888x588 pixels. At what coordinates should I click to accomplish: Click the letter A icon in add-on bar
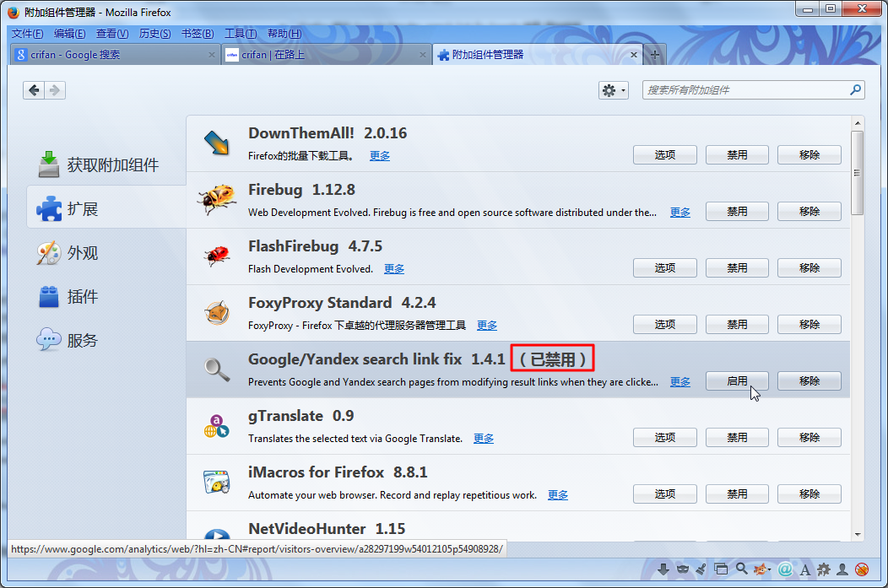pyautogui.click(x=804, y=569)
